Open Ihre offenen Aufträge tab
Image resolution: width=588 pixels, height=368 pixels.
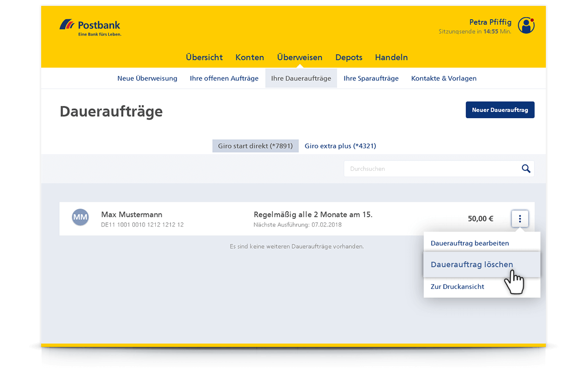(224, 79)
